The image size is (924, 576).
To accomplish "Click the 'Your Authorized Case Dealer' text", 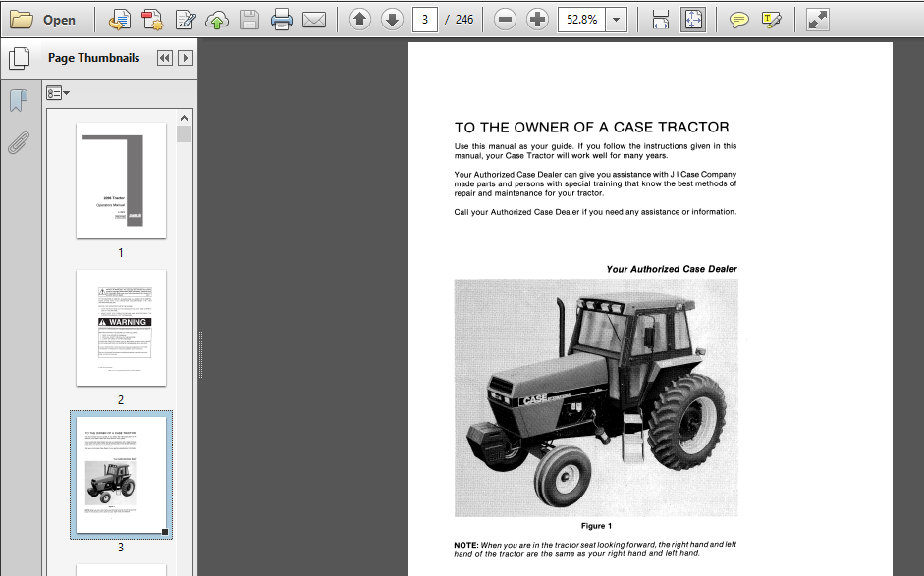I will click(x=672, y=269).
